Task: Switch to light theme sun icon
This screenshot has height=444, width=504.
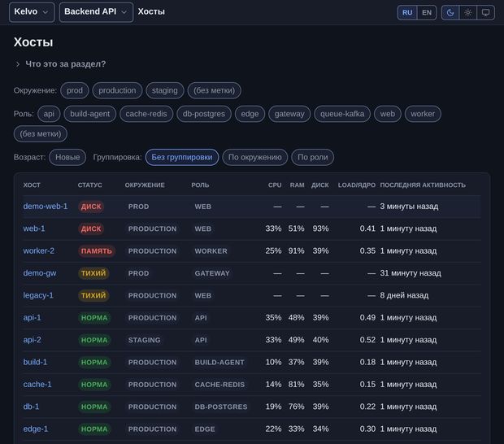Action: pyautogui.click(x=467, y=12)
